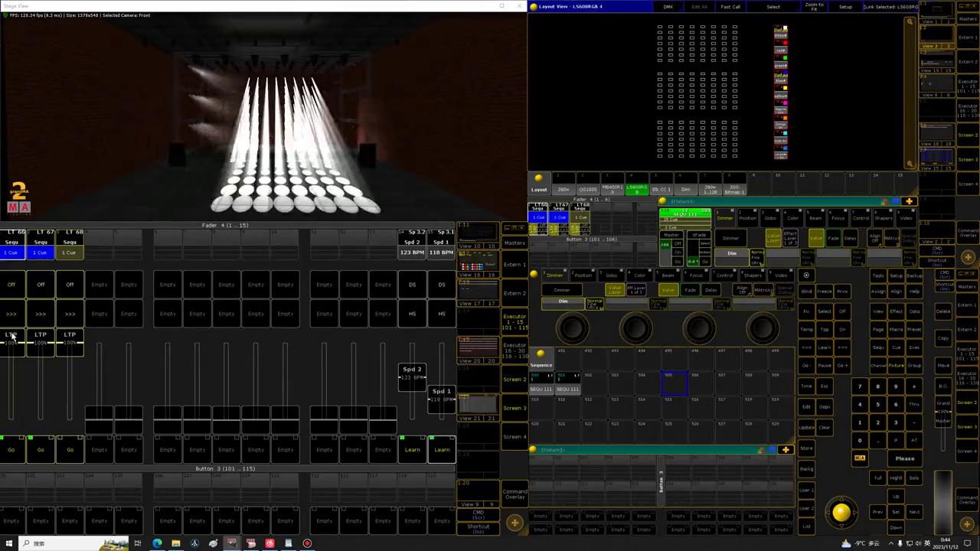Toggle the Freeze key

tap(824, 292)
